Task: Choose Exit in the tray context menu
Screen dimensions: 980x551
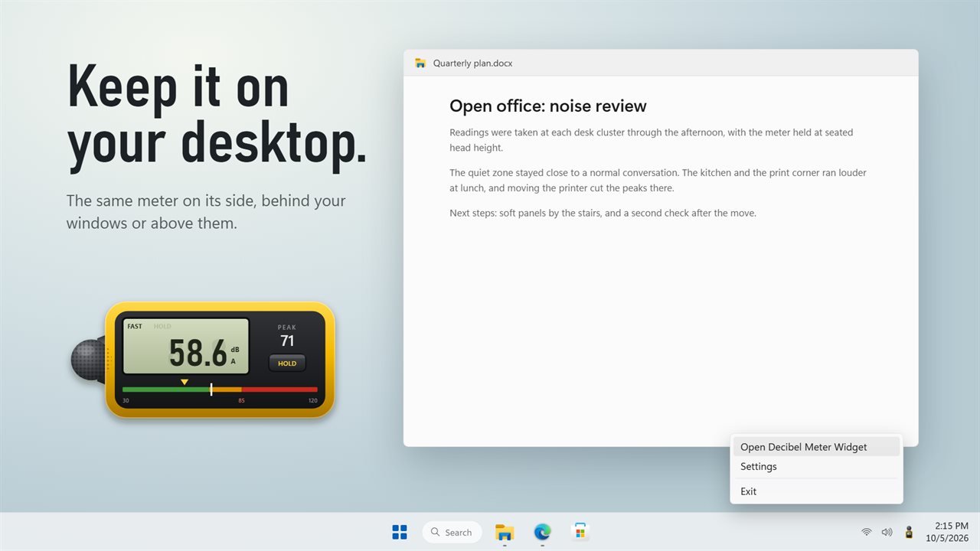Action: 816,491
